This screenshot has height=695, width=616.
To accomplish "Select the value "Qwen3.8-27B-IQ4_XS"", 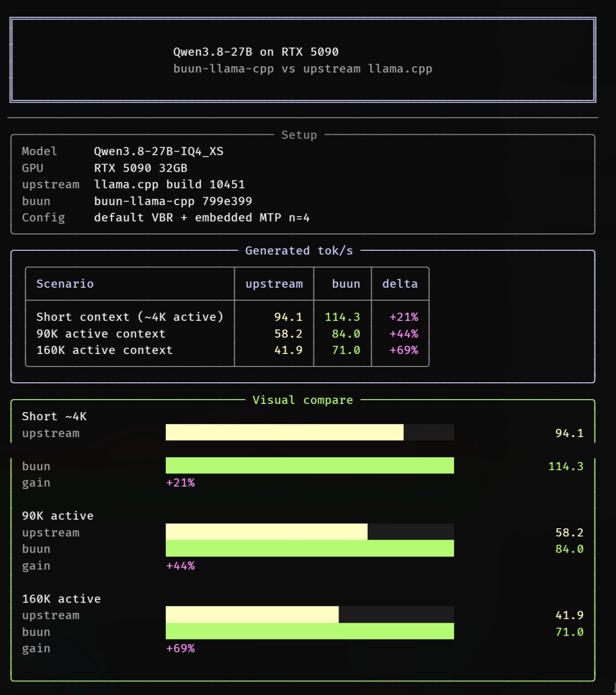I will pos(159,151).
